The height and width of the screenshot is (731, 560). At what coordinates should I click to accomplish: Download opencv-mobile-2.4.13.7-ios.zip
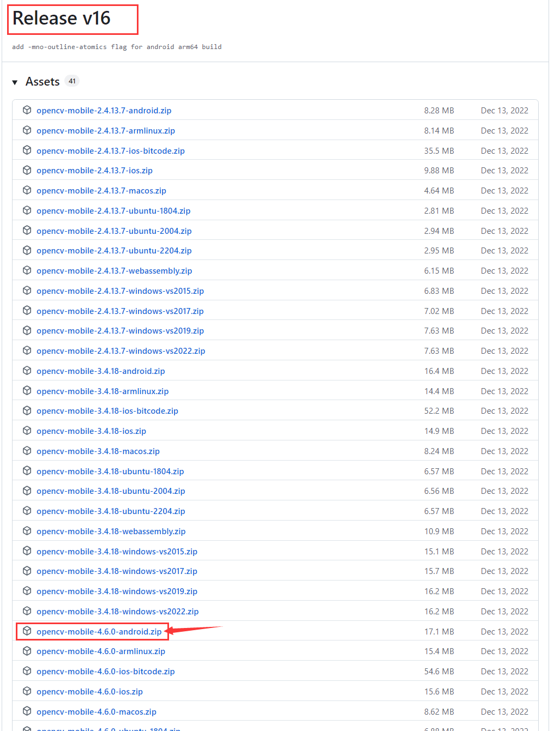(x=94, y=171)
